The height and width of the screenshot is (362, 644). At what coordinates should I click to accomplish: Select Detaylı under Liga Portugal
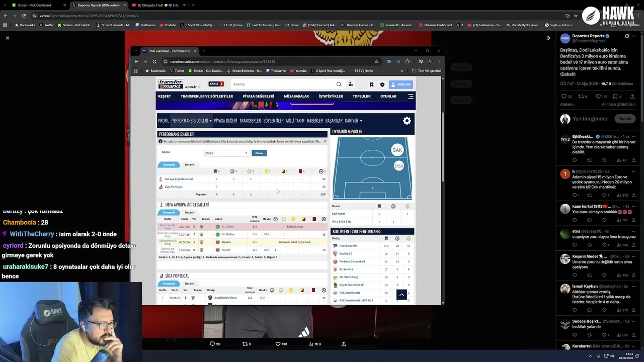190,284
